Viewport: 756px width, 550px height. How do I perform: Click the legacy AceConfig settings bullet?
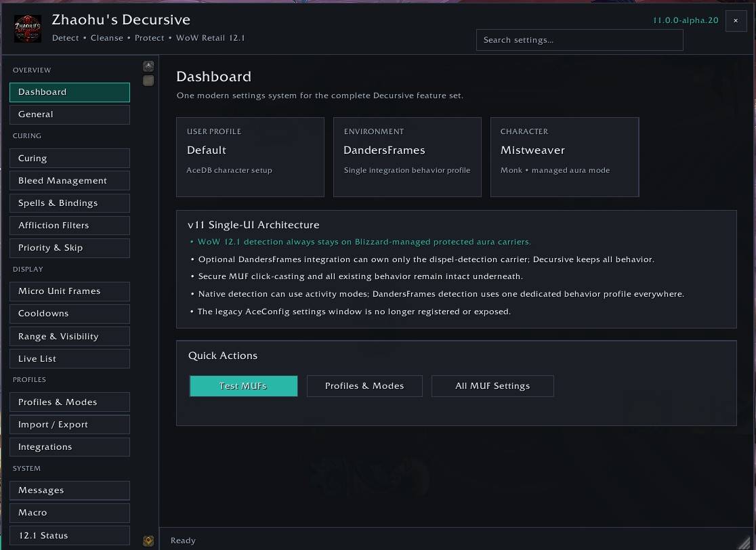coord(350,312)
